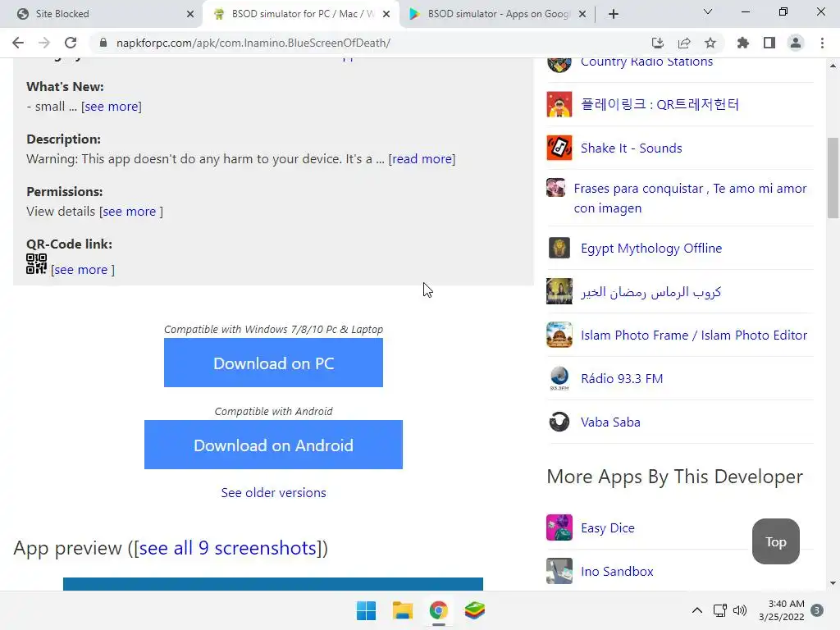Open Frases para conquistar app link

click(x=690, y=199)
